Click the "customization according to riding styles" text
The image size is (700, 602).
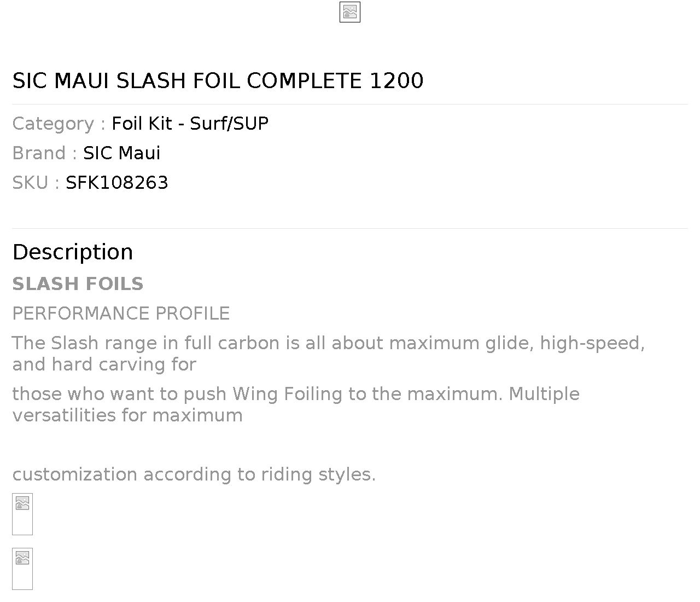pyautogui.click(x=194, y=474)
